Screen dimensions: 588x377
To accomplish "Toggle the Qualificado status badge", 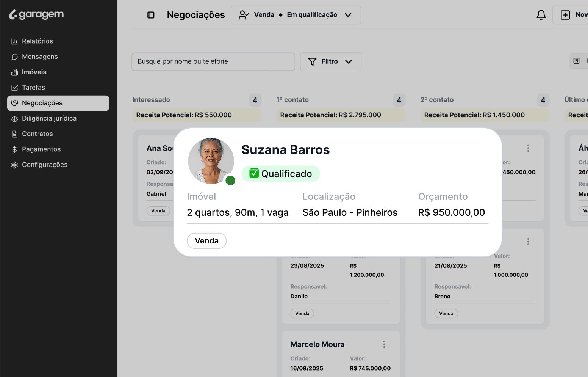I will 280,173.
